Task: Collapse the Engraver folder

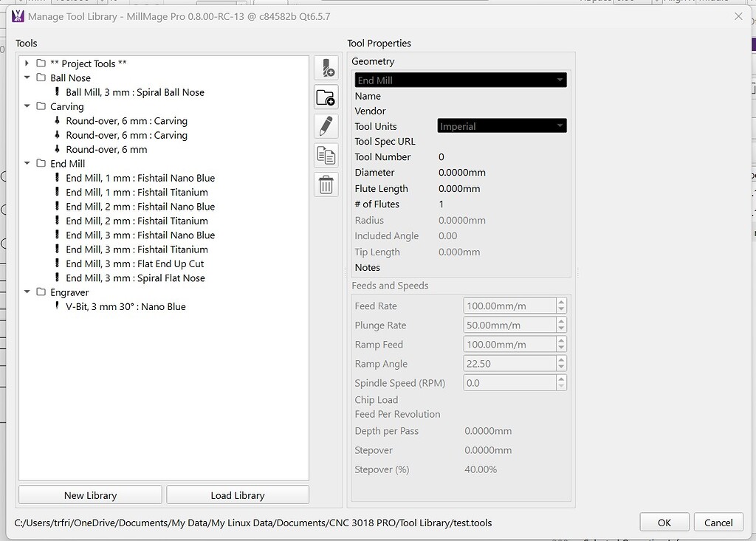Action: pyautogui.click(x=27, y=292)
